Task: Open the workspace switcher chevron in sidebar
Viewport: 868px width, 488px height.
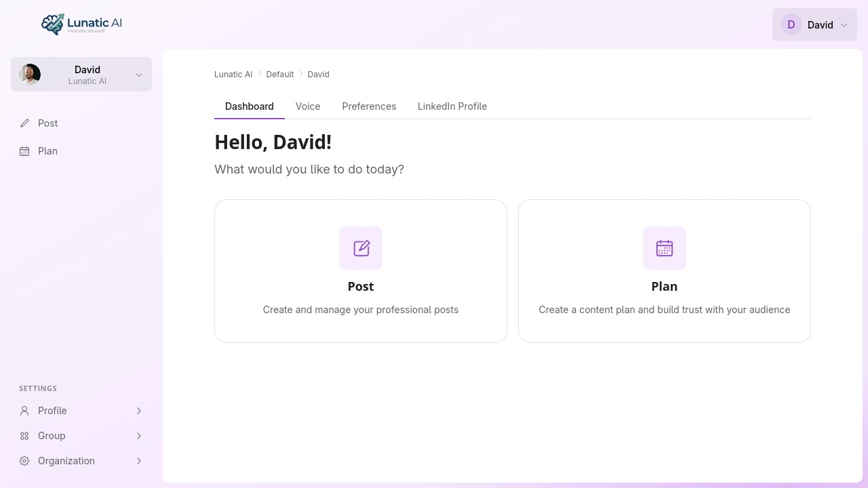Action: pos(139,74)
